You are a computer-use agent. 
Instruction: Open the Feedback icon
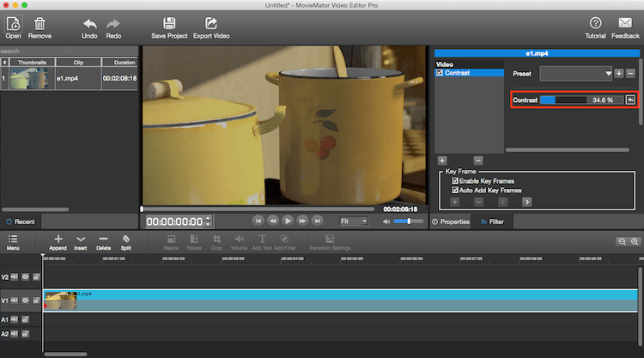625,23
